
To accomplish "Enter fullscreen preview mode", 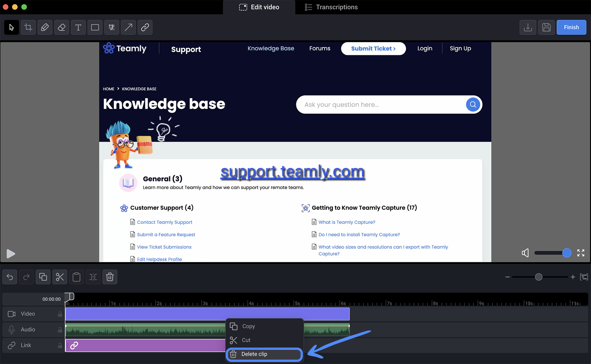I will (x=581, y=253).
